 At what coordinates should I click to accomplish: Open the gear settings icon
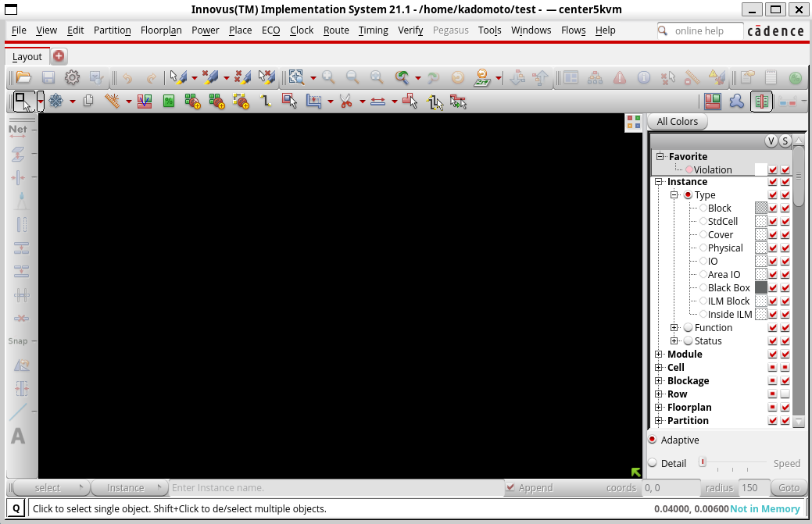point(72,77)
